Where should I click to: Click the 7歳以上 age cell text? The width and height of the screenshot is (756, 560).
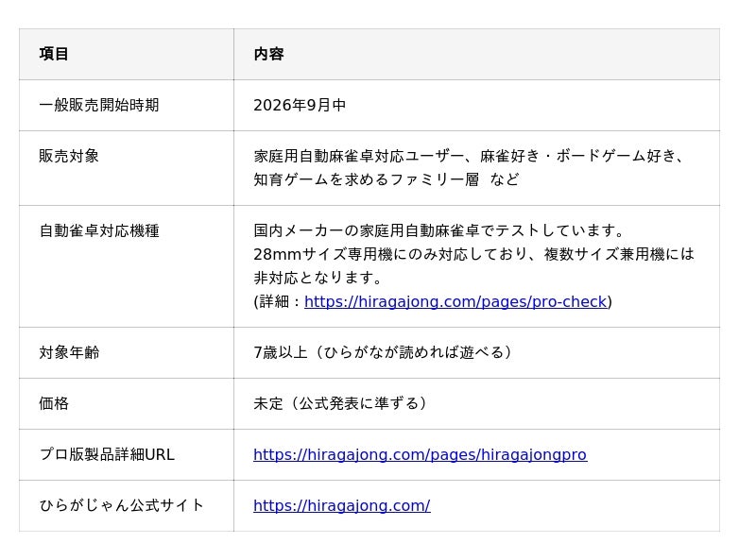(x=383, y=353)
